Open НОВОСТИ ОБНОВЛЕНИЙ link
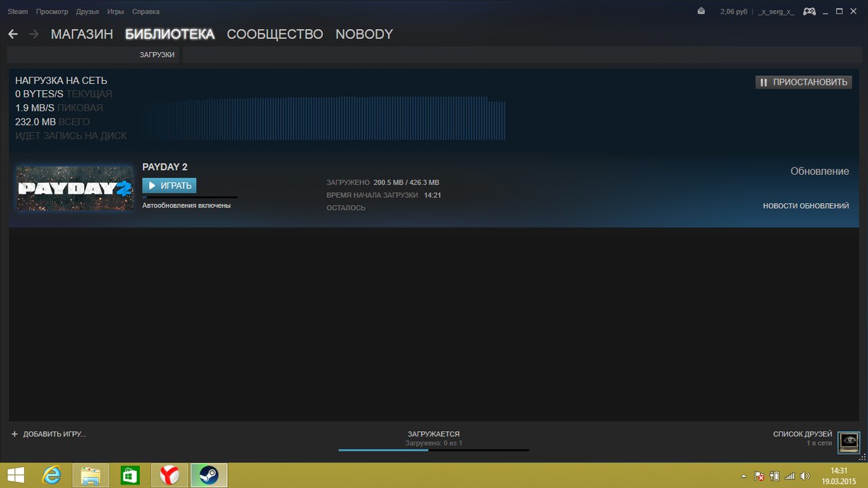 (806, 206)
